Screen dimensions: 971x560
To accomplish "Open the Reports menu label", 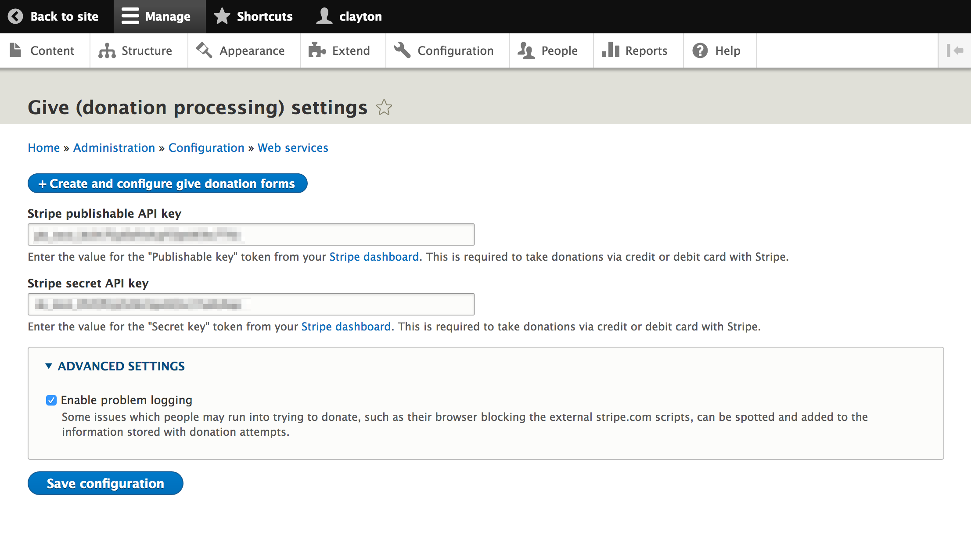I will coord(646,51).
